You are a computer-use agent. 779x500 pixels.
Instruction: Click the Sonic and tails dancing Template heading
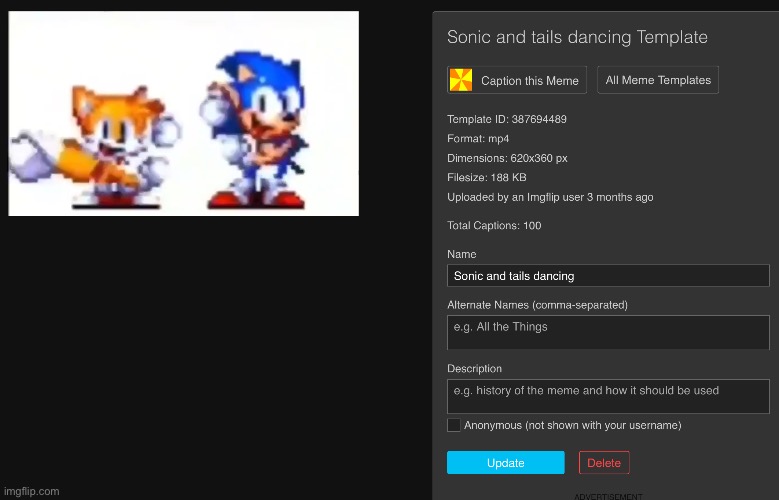pos(577,37)
